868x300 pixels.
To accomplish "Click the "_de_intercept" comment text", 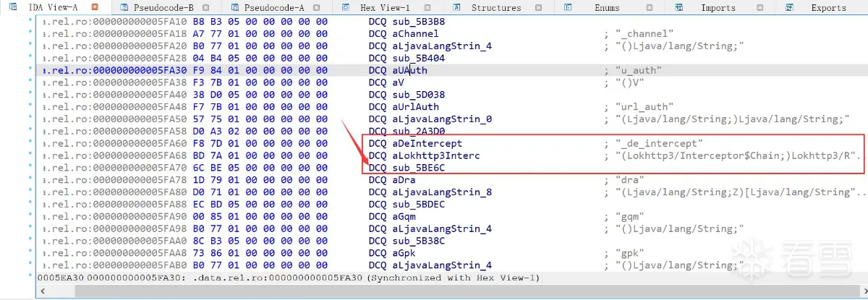I will [x=660, y=143].
